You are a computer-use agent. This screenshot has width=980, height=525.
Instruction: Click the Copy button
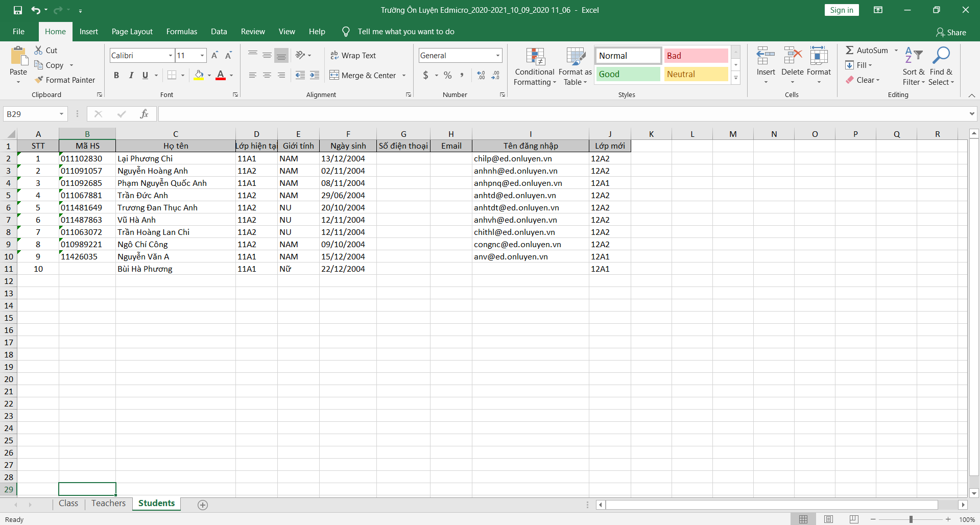50,65
